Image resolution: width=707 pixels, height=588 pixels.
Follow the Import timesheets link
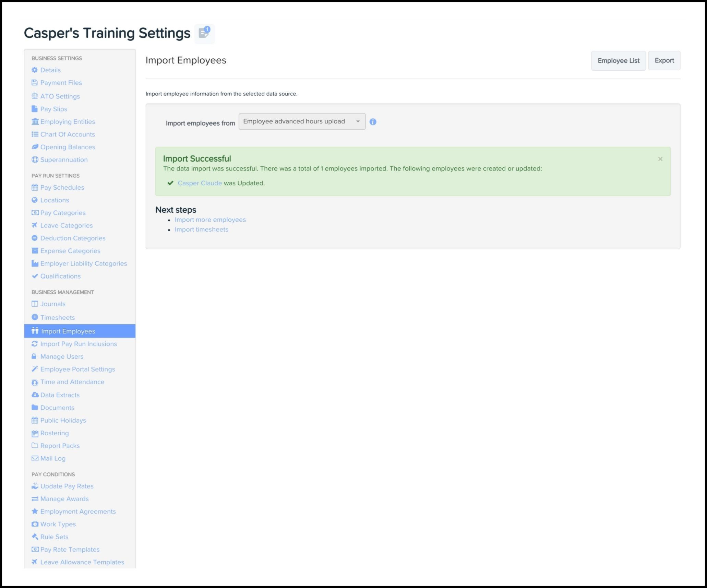[x=201, y=230]
